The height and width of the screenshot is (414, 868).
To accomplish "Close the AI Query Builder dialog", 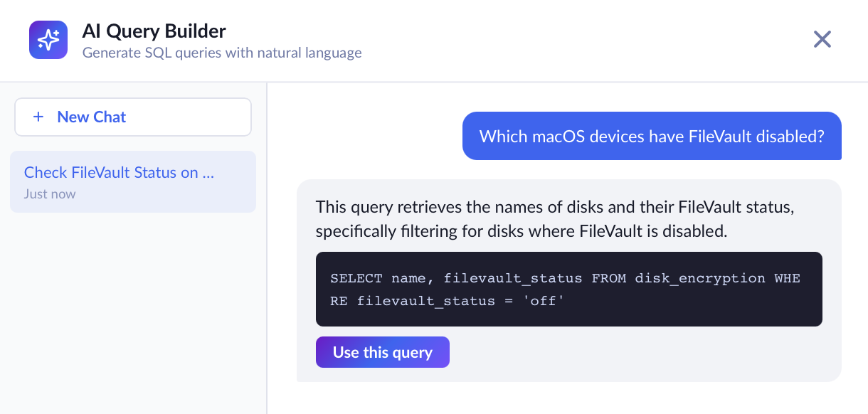I will click(x=822, y=39).
